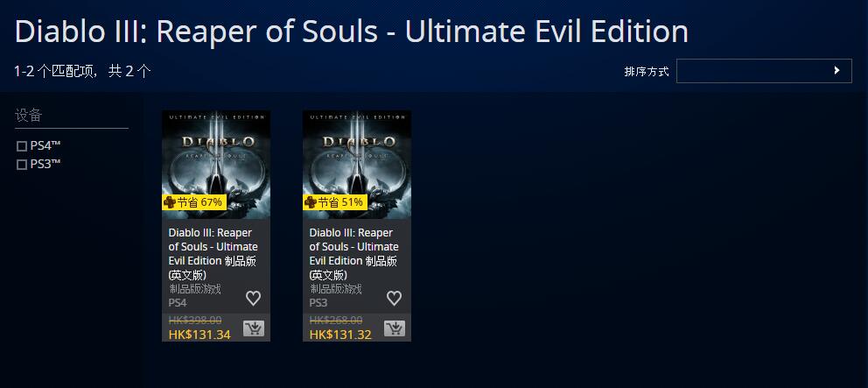Click the arrow in the sort box
The width and height of the screenshot is (868, 388).
(x=836, y=71)
